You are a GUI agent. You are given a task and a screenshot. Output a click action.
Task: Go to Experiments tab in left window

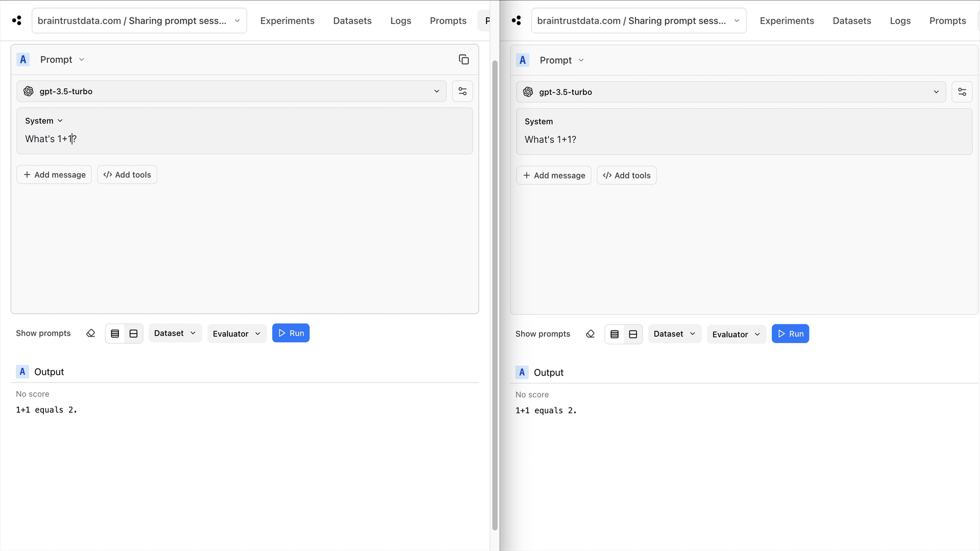(x=287, y=21)
